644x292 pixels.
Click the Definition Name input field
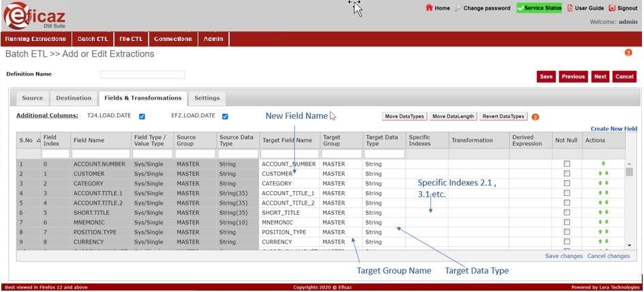click(x=142, y=74)
